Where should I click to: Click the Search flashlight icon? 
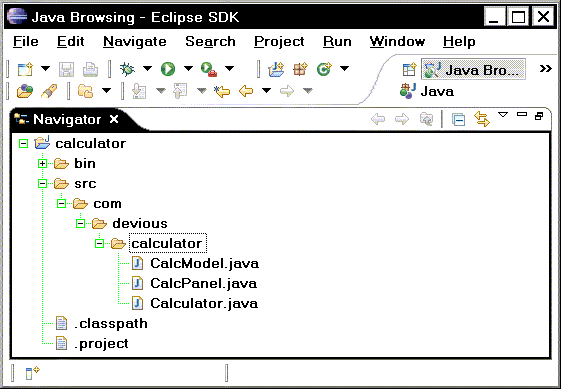tap(49, 91)
